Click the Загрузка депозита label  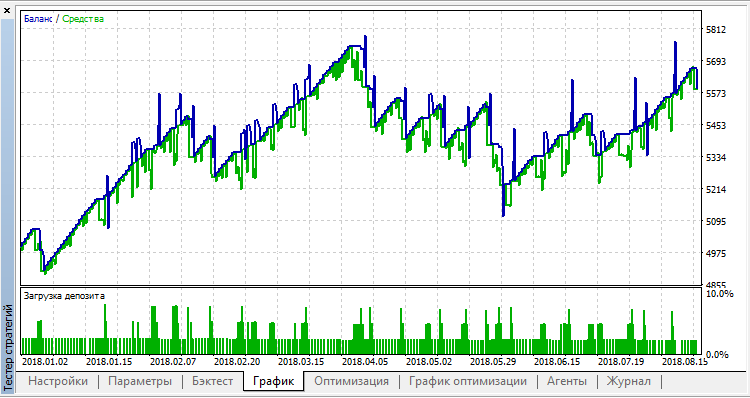[x=64, y=296]
